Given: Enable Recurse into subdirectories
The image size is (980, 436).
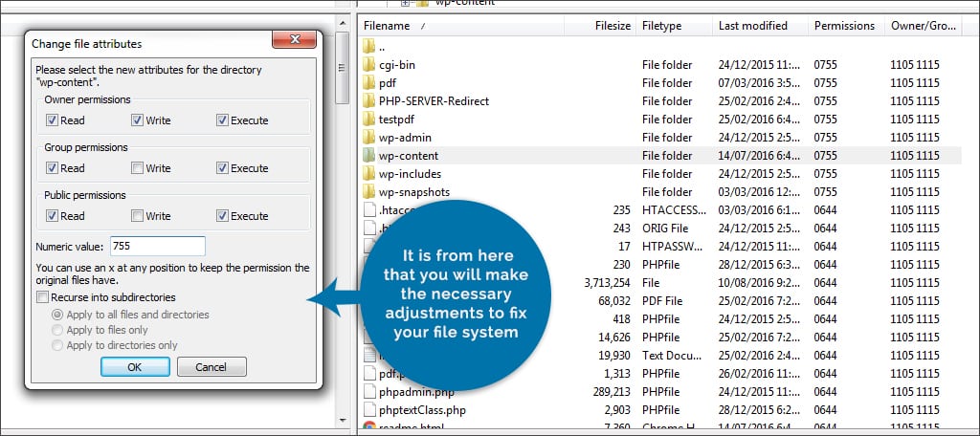Looking at the screenshot, I should click(x=42, y=297).
